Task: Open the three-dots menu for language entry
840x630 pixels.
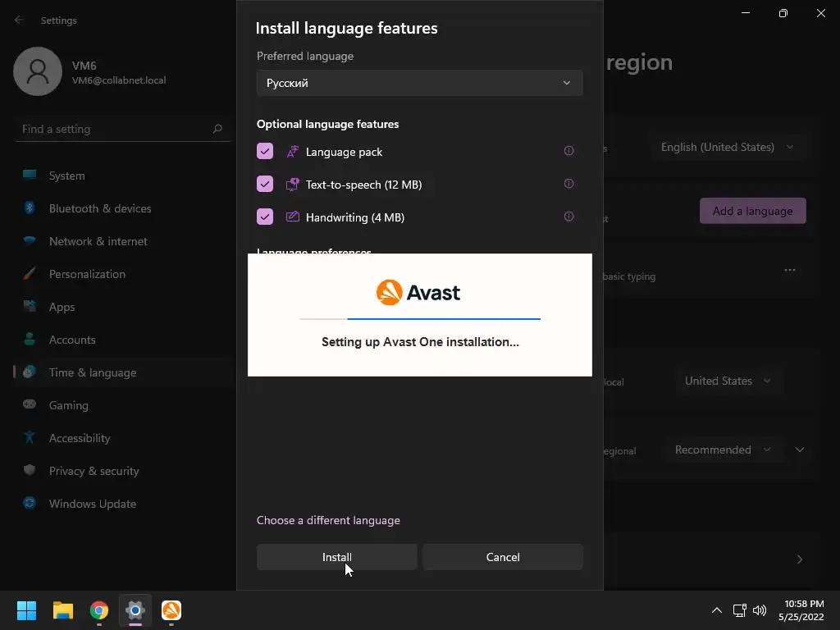Action: click(x=790, y=270)
